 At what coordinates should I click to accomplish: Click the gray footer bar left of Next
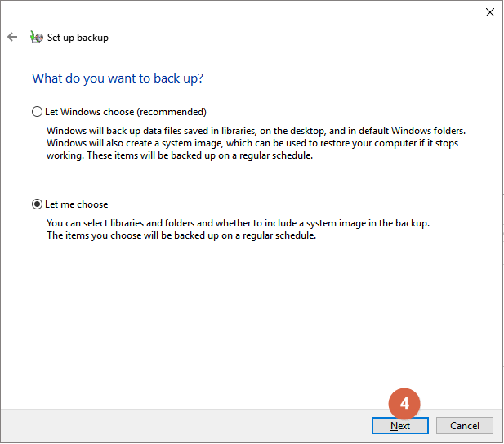[180, 425]
